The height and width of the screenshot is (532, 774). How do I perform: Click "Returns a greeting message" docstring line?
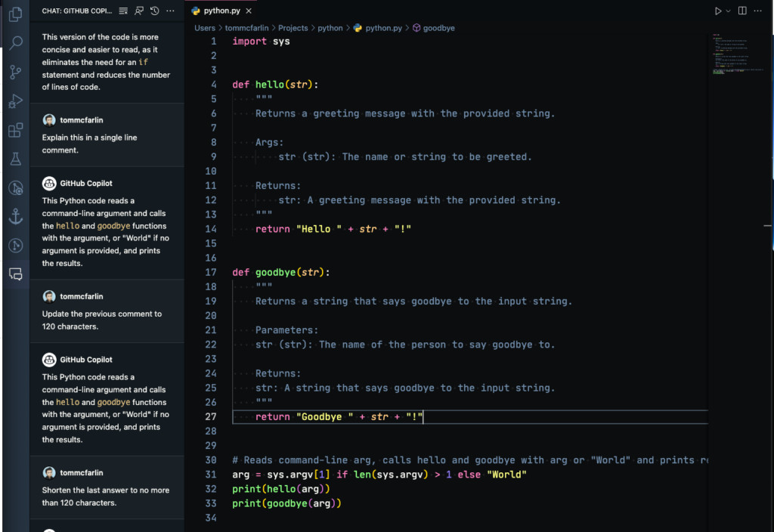[405, 113]
